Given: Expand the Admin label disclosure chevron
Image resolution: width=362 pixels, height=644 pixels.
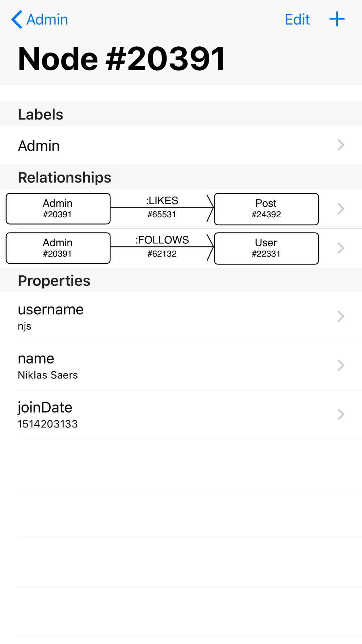Looking at the screenshot, I should 341,145.
